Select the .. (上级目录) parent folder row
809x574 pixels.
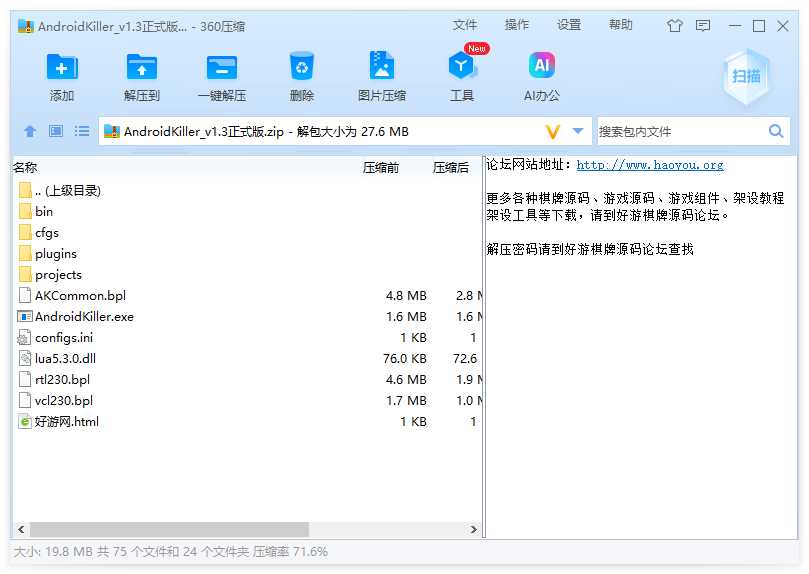coord(247,191)
